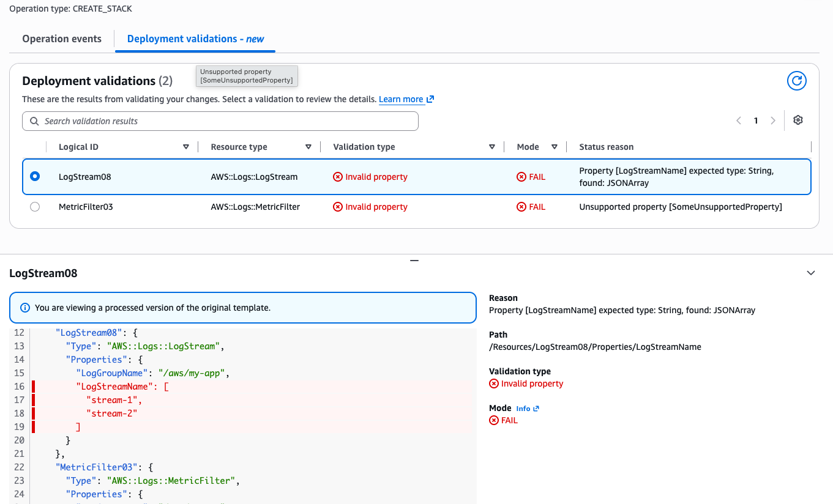
Task: Click LogStream08 logical ID cell
Action: (x=85, y=177)
